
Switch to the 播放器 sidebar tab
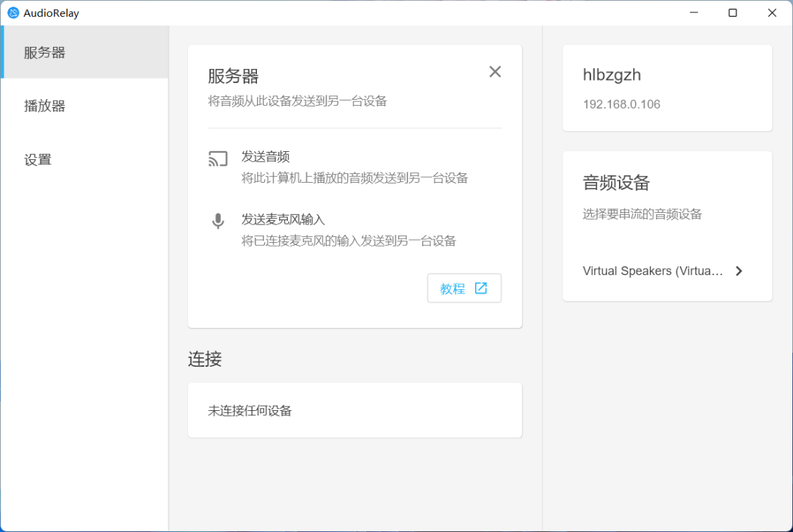[84, 106]
